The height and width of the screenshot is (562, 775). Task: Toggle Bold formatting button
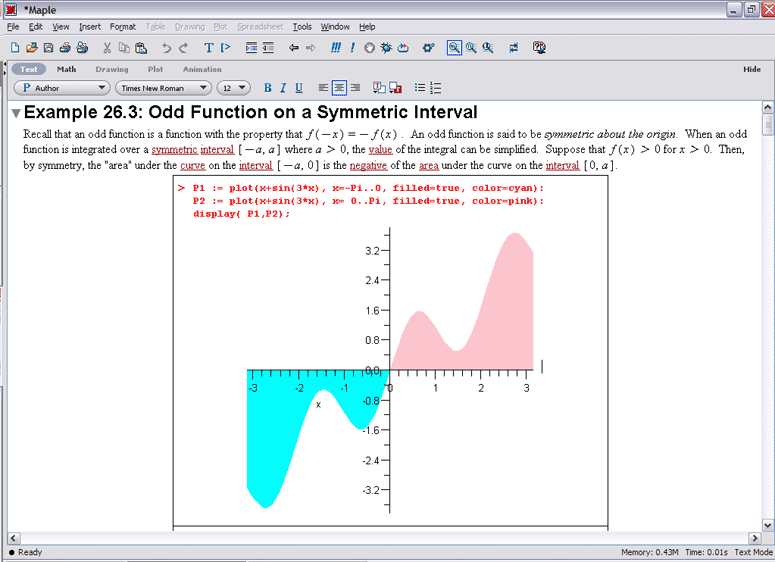tap(267, 88)
